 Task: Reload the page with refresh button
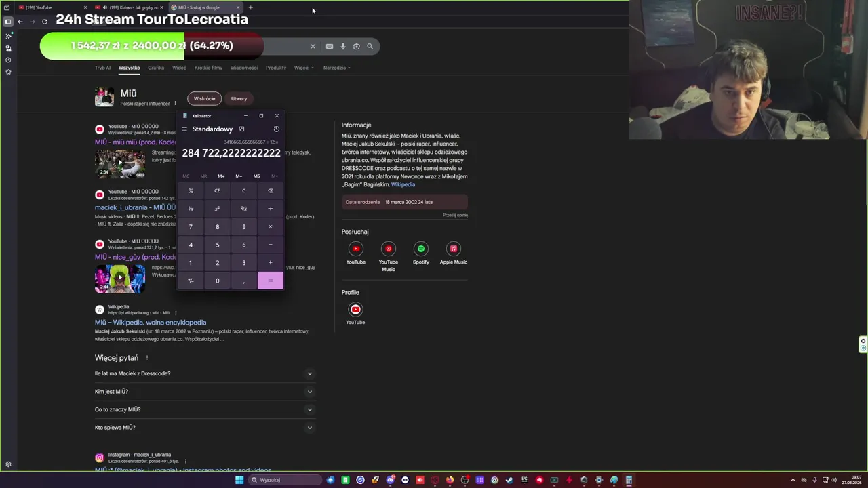[44, 21]
